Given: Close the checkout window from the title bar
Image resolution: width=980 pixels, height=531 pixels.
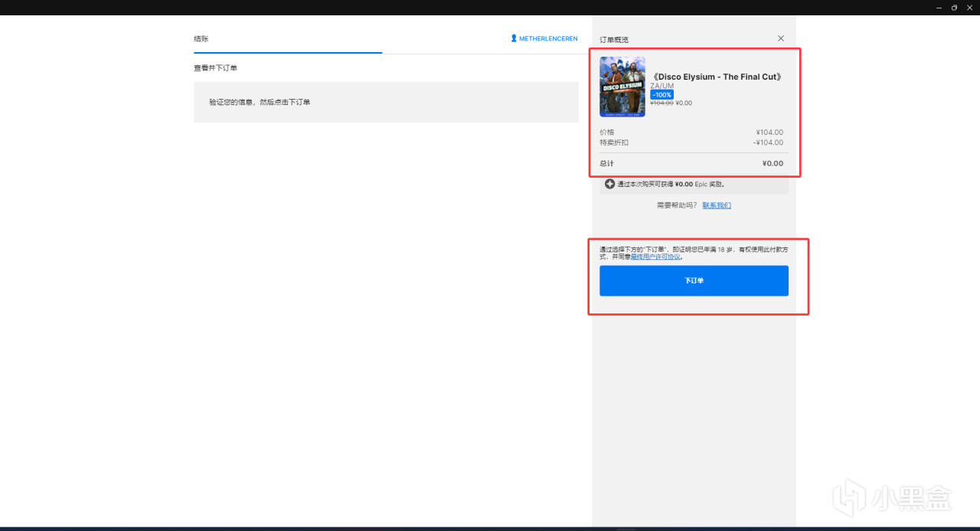Looking at the screenshot, I should click(969, 7).
